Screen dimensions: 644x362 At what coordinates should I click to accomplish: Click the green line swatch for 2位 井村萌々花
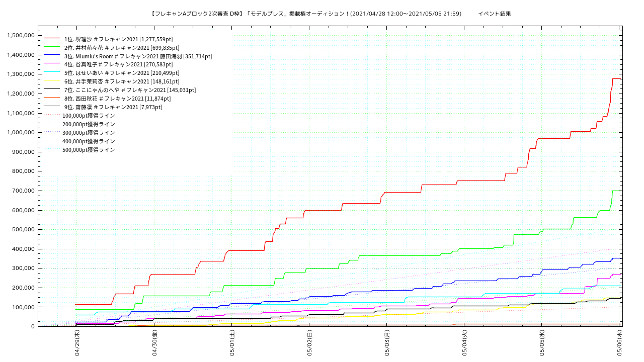[52, 48]
